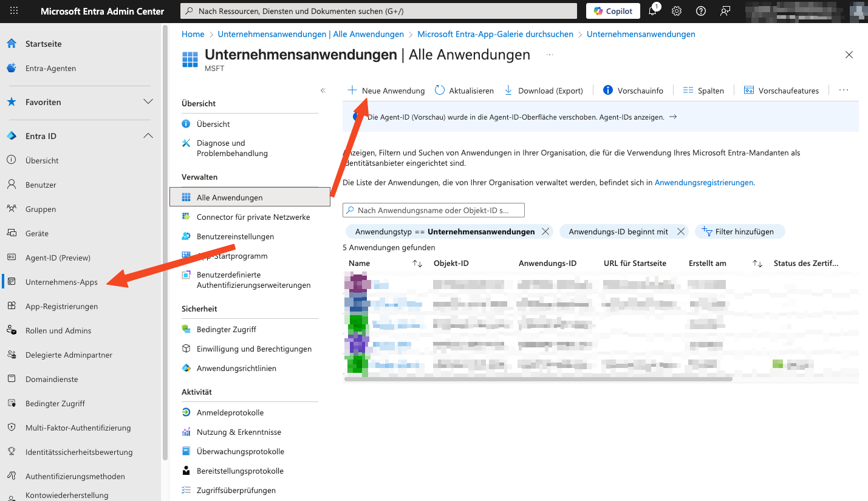Launch Copilot from the top bar
The image size is (868, 501).
click(612, 11)
